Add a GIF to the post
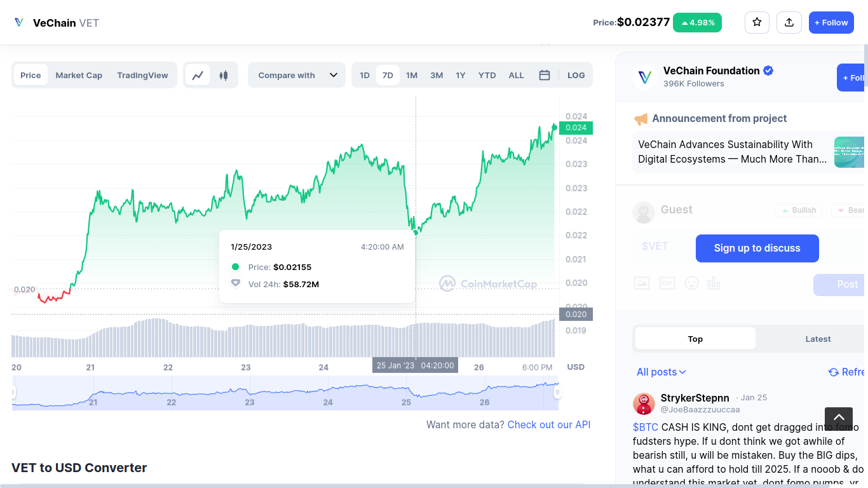 (x=667, y=283)
